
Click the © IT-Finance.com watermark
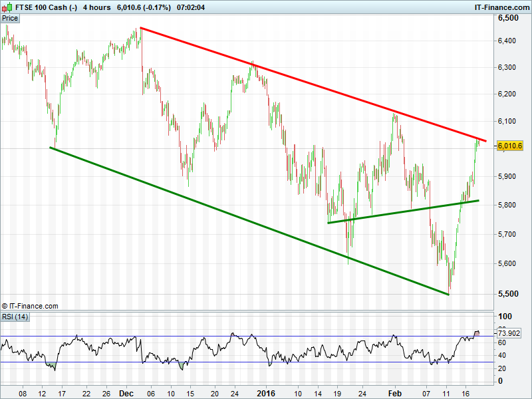click(x=30, y=306)
